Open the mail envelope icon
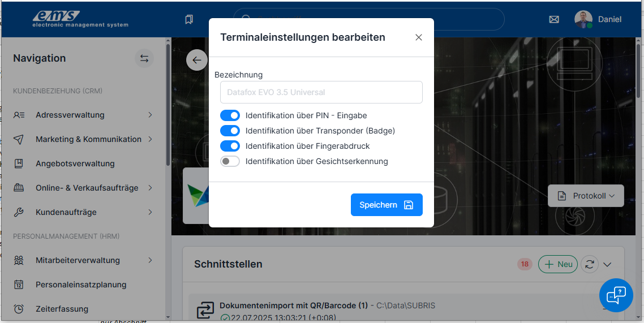 [x=554, y=19]
